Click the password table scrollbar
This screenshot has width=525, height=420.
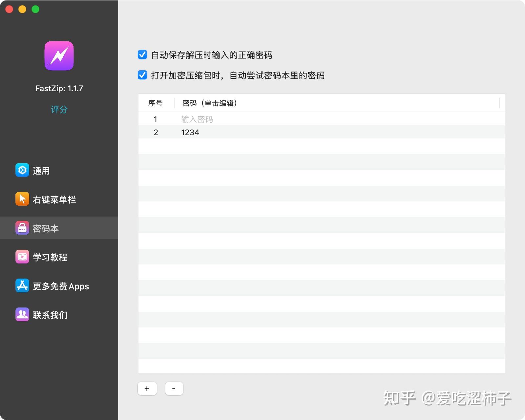pos(500,103)
